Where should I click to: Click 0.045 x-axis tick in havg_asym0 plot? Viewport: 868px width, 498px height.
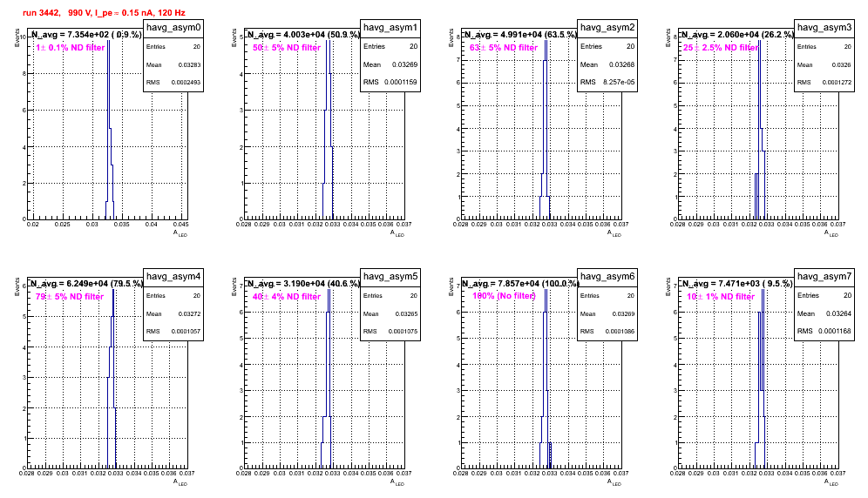pyautogui.click(x=181, y=225)
